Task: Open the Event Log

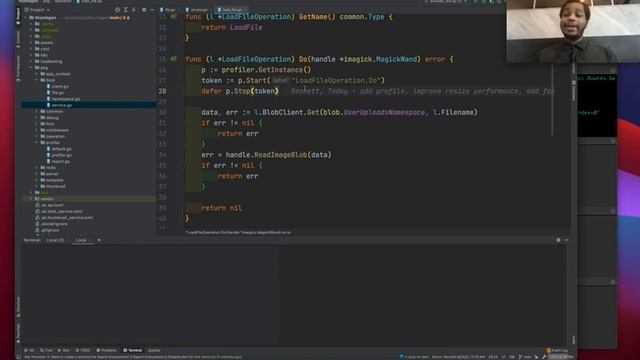Action: coord(557,350)
